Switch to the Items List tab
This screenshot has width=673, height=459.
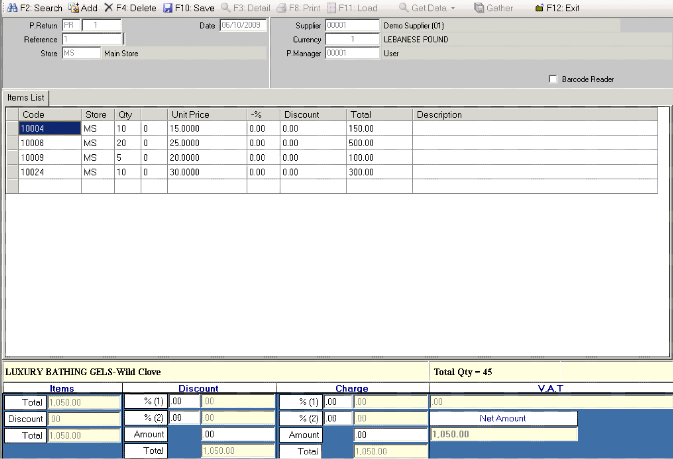click(26, 97)
